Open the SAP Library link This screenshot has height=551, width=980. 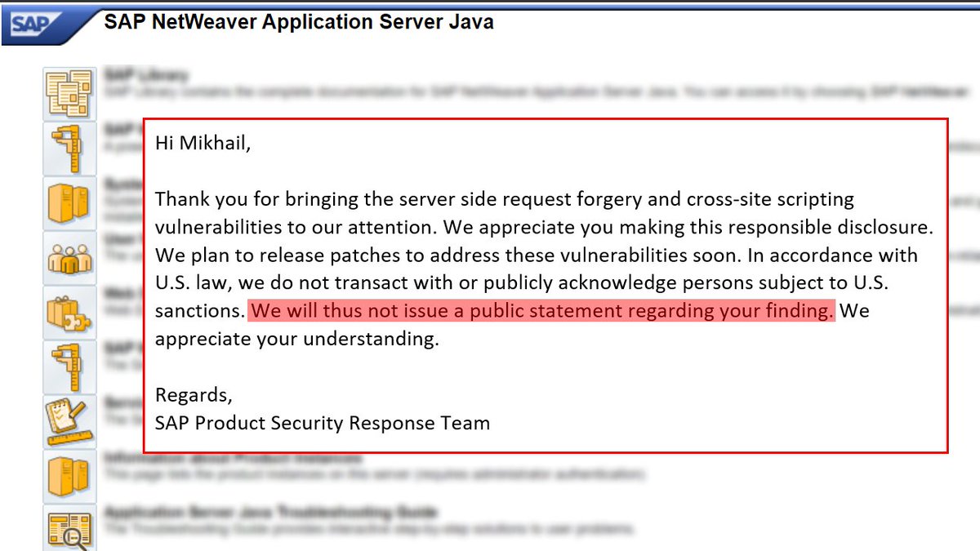pyautogui.click(x=146, y=75)
